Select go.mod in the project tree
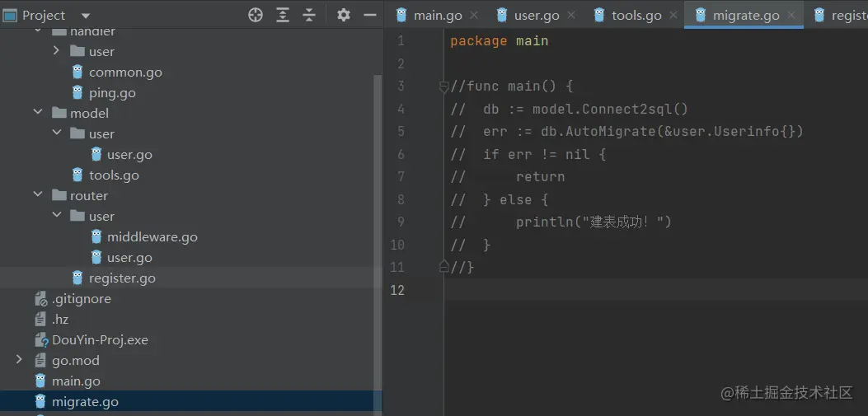The height and width of the screenshot is (416, 868). tap(76, 360)
